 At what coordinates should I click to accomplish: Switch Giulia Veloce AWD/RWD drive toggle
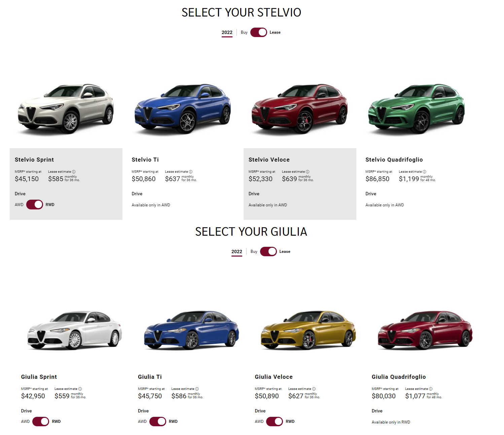[275, 422]
